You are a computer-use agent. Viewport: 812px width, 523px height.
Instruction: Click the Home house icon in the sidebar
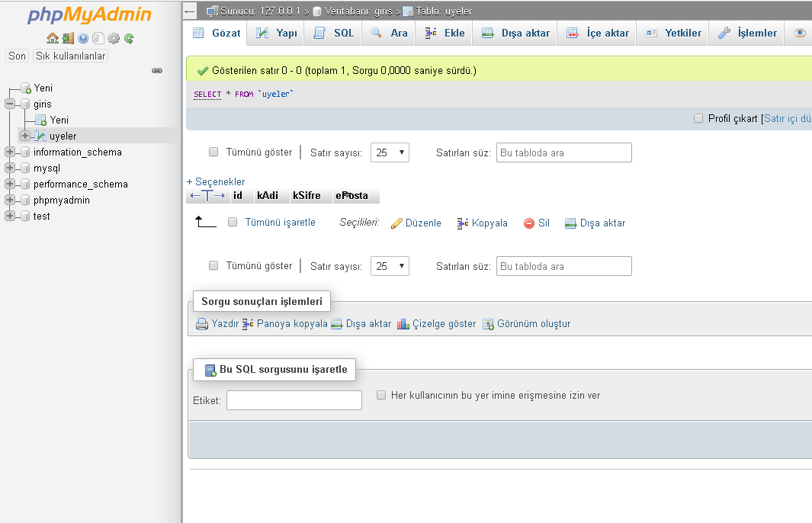tap(53, 38)
